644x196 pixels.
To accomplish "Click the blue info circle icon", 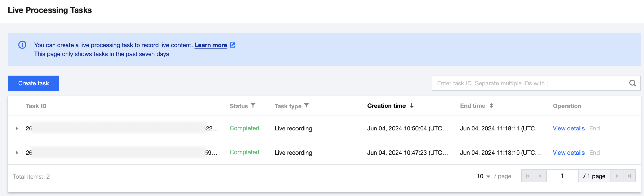I will pos(22,45).
